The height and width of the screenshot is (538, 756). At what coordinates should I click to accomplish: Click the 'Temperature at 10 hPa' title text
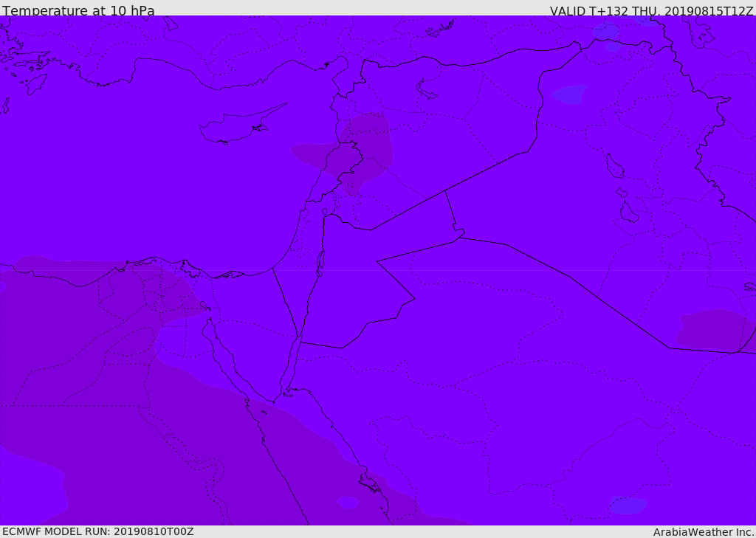click(x=78, y=10)
